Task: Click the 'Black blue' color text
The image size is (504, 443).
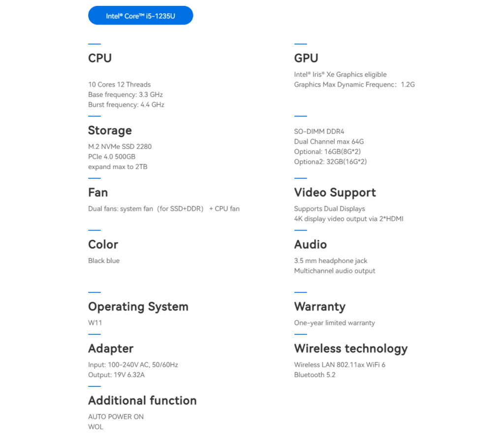Action: pos(104,261)
